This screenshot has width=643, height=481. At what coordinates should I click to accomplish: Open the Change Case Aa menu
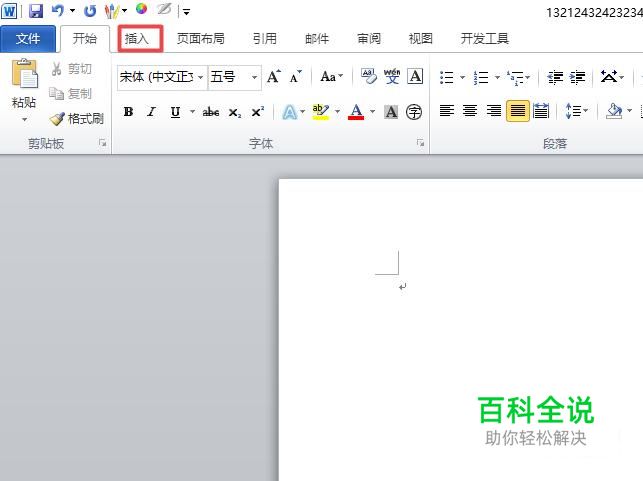click(331, 77)
